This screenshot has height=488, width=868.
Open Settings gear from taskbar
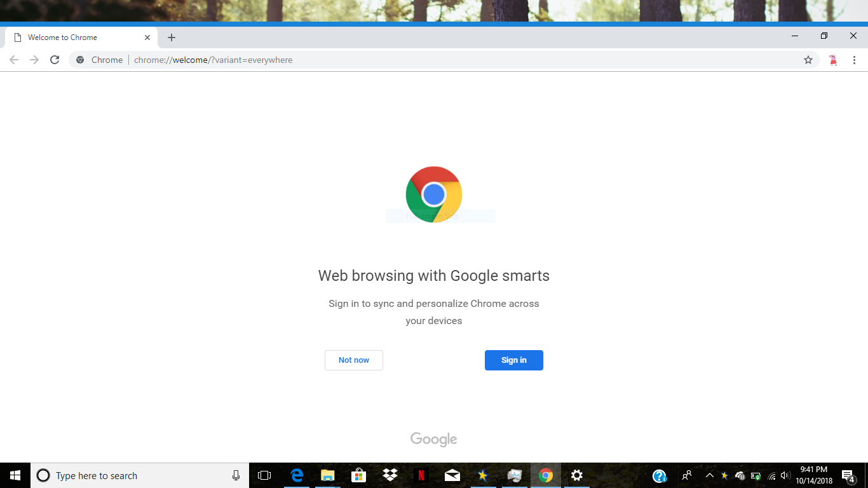(x=576, y=475)
